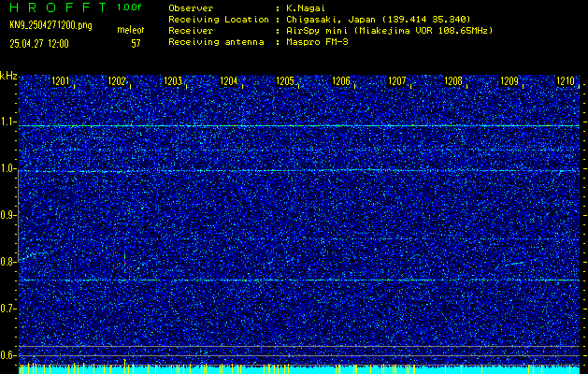Viewport: 588px width, 374px height.
Task: Click the 1204 time marker
Action: (x=229, y=81)
